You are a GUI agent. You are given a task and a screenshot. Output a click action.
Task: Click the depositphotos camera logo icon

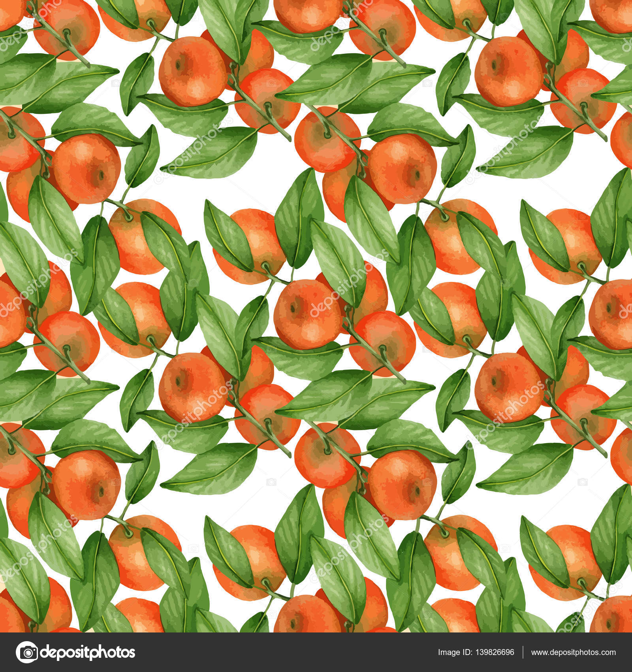[x=27, y=652]
